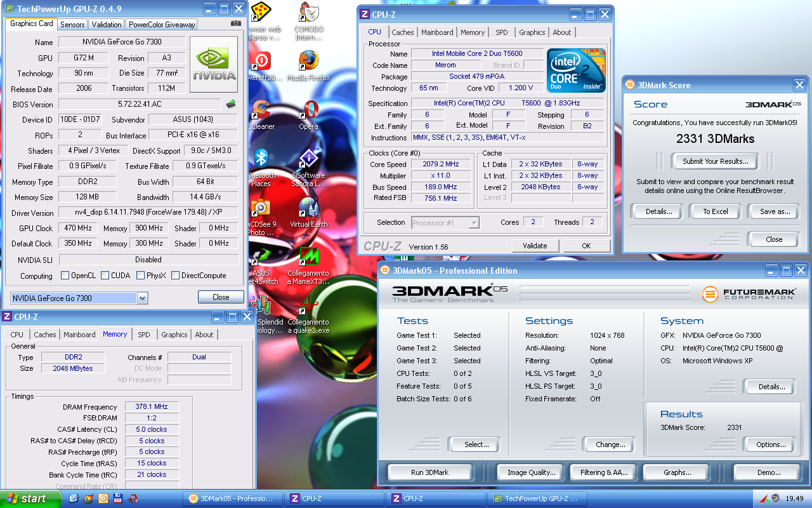812x508 pixels.
Task: Click the Image Quality button
Action: point(532,472)
